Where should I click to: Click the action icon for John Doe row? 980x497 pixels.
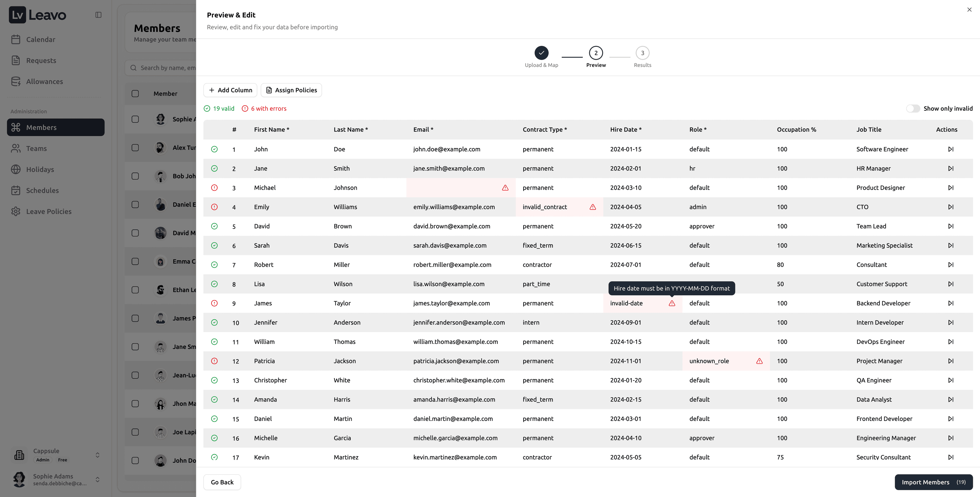pyautogui.click(x=950, y=149)
